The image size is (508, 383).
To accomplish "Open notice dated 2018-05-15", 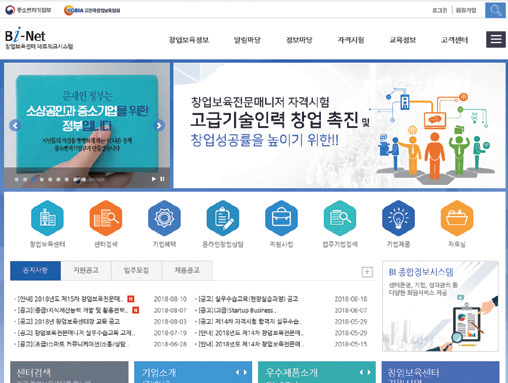I will [x=250, y=344].
